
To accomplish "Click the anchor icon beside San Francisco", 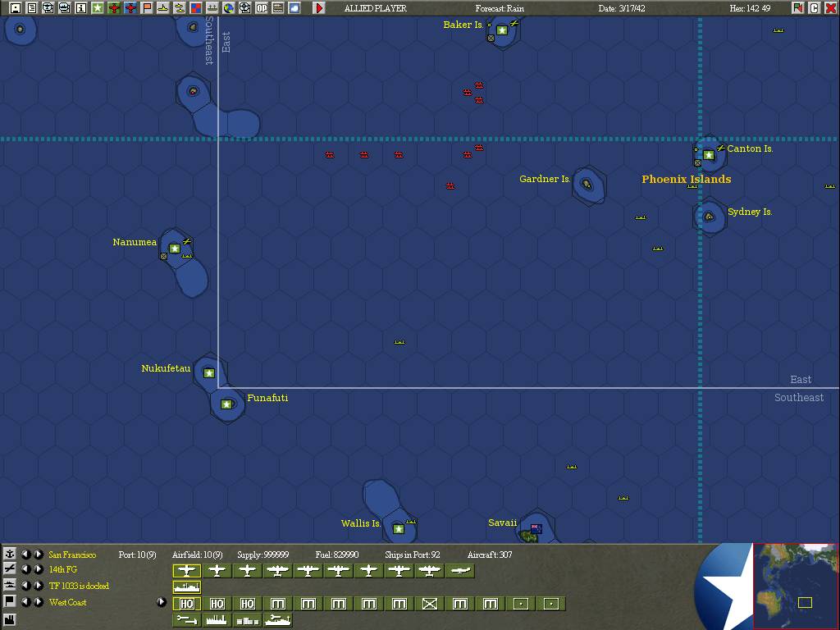I will [10, 554].
